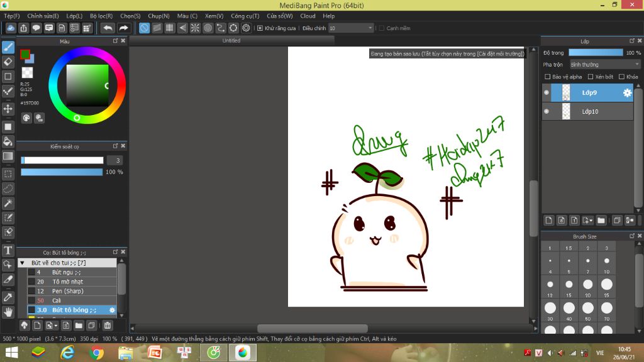Open the Bộ lọc(R) menu

[x=101, y=16]
